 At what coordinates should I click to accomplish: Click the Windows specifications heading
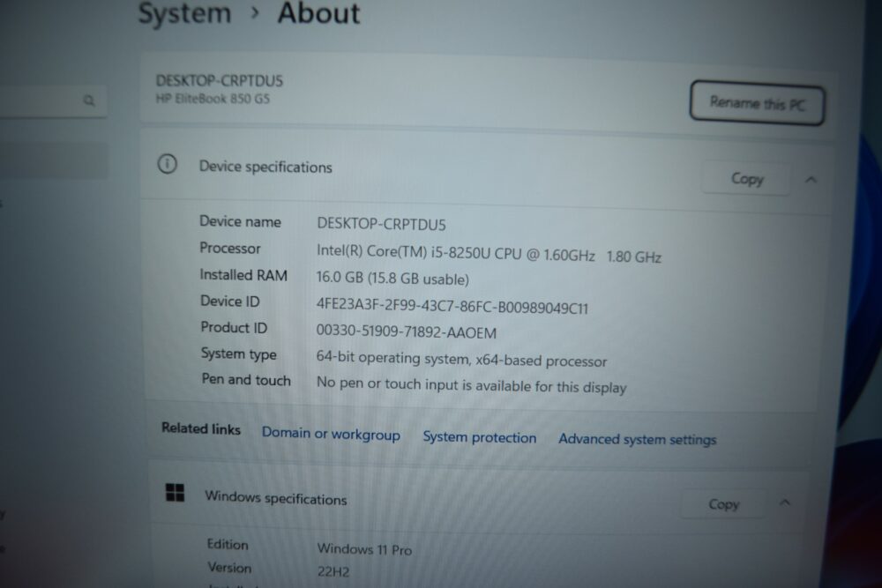tap(275, 499)
